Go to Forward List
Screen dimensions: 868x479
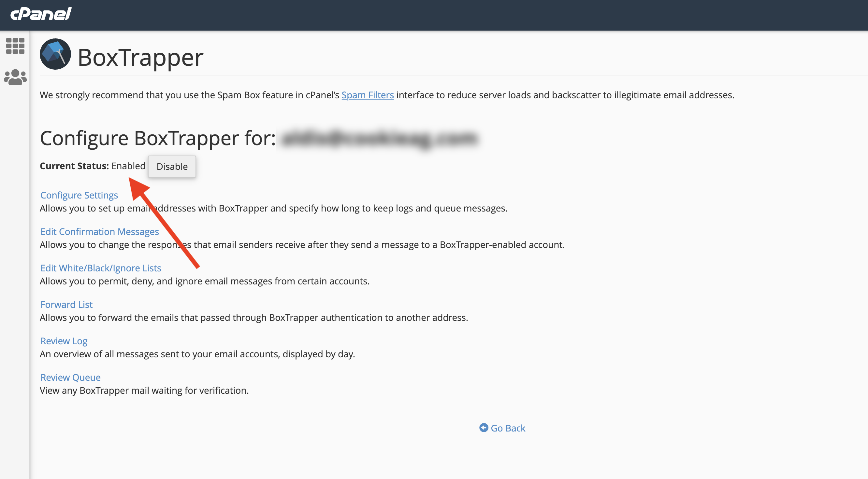tap(66, 304)
